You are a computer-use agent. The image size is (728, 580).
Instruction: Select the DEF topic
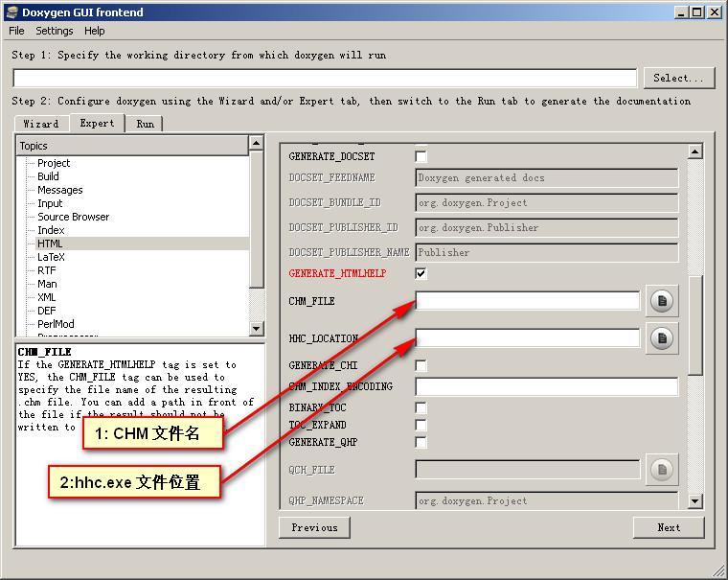pos(46,311)
